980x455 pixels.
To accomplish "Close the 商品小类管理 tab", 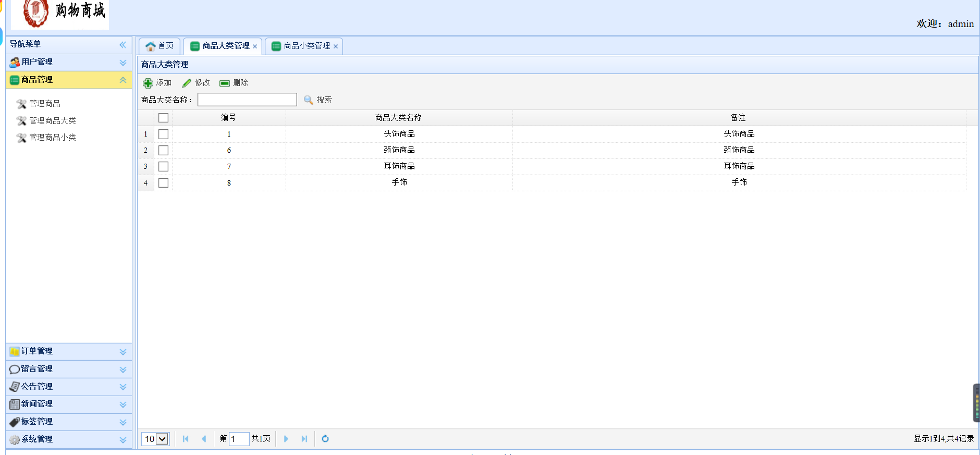I will pos(336,46).
